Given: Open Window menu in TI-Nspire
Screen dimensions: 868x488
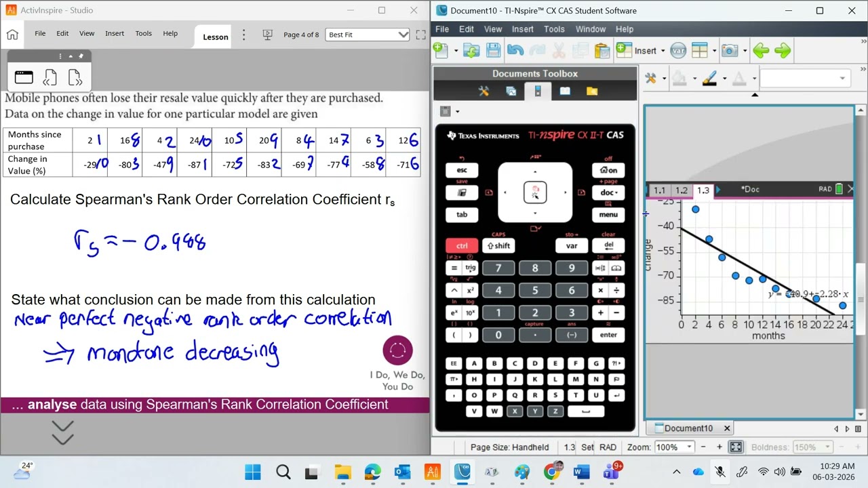Looking at the screenshot, I should click(591, 29).
